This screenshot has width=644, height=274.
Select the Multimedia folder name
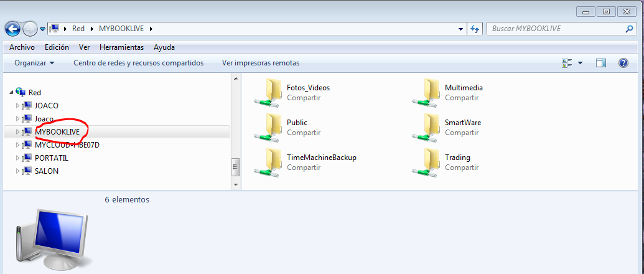pyautogui.click(x=464, y=88)
